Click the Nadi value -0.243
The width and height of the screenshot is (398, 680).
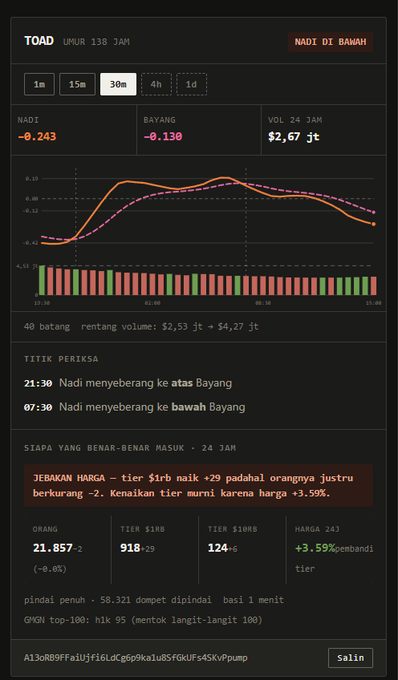point(37,137)
